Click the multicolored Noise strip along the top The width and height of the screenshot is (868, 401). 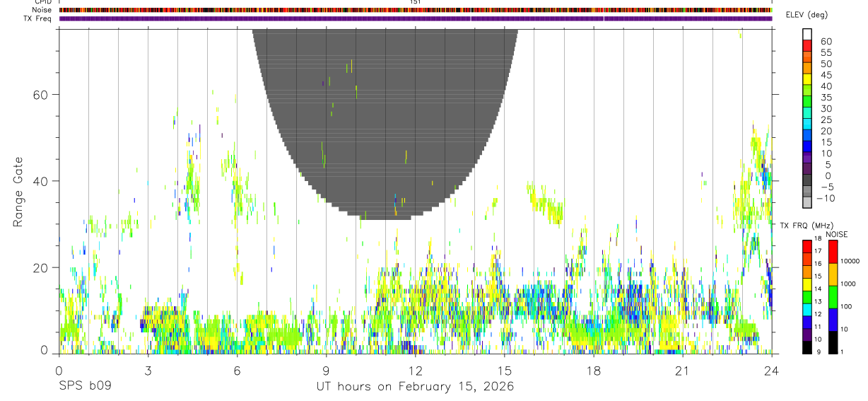tap(416, 10)
